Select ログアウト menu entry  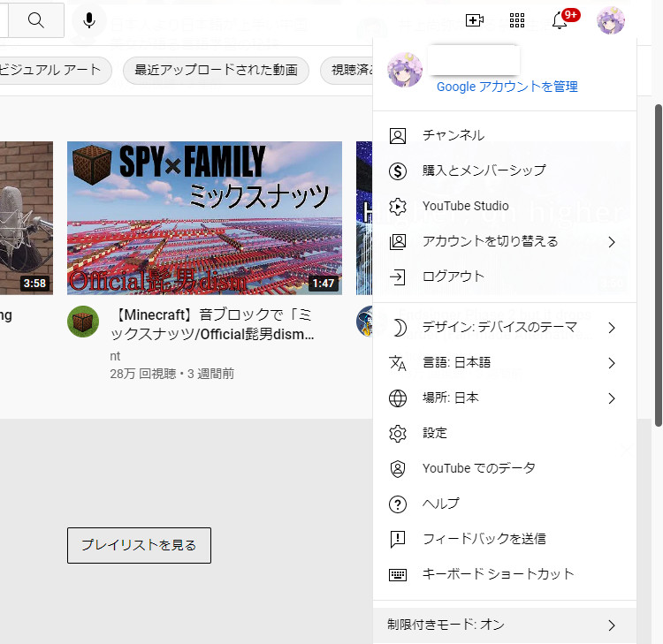[505, 277]
